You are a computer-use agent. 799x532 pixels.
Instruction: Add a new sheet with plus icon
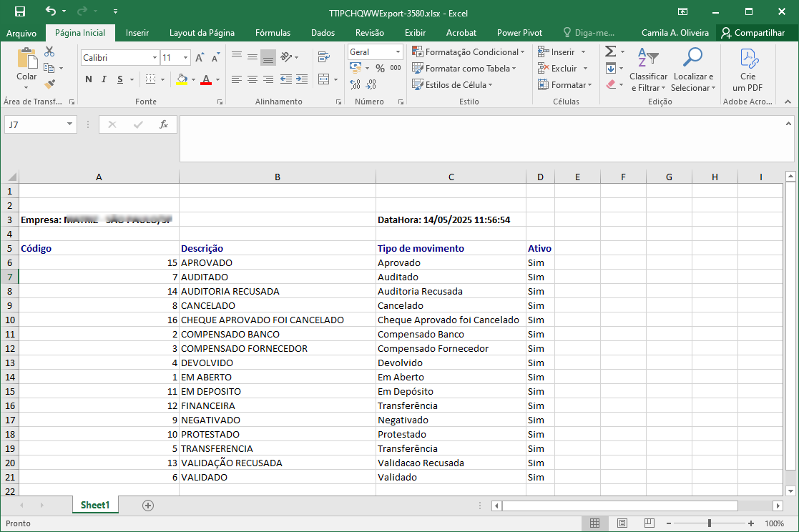click(148, 505)
